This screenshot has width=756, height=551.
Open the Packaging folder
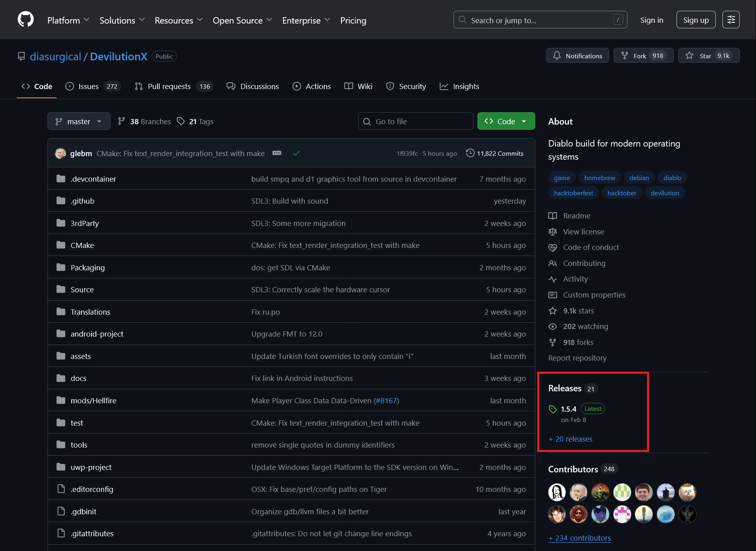click(x=88, y=268)
